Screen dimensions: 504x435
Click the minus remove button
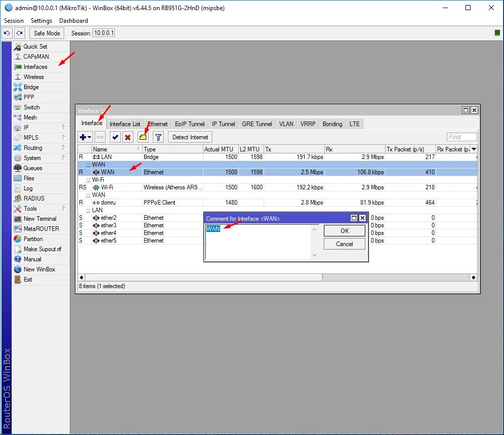[x=100, y=137]
